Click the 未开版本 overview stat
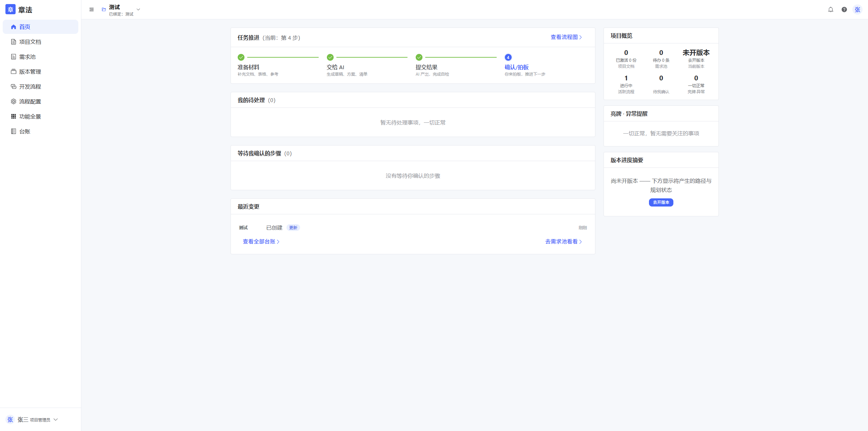Screen dimensions: 868x431 tap(696, 59)
